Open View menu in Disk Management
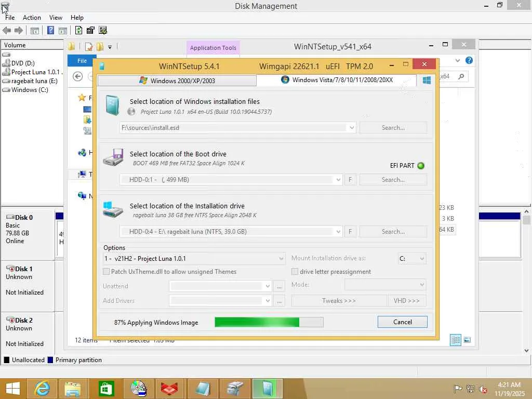The width and height of the screenshot is (532, 399). 56,18
